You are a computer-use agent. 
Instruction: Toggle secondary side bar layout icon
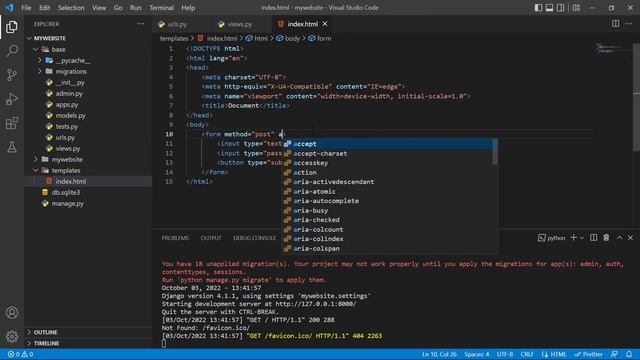pyautogui.click(x=561, y=8)
